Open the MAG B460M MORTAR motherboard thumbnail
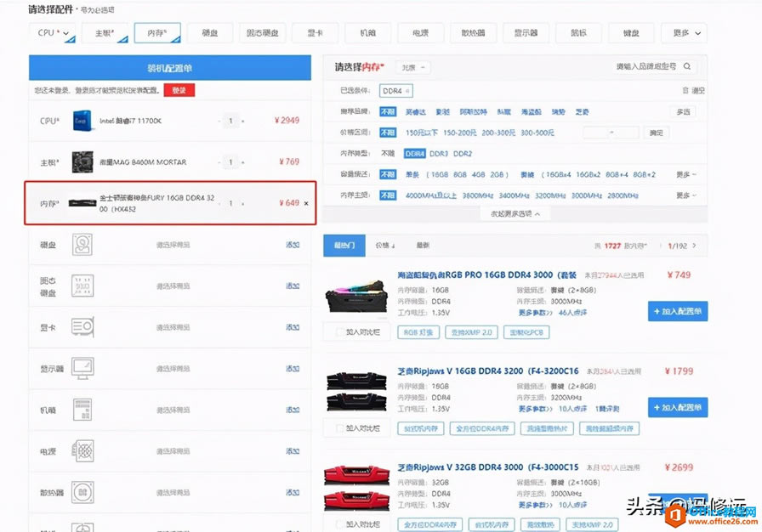 tap(82, 161)
